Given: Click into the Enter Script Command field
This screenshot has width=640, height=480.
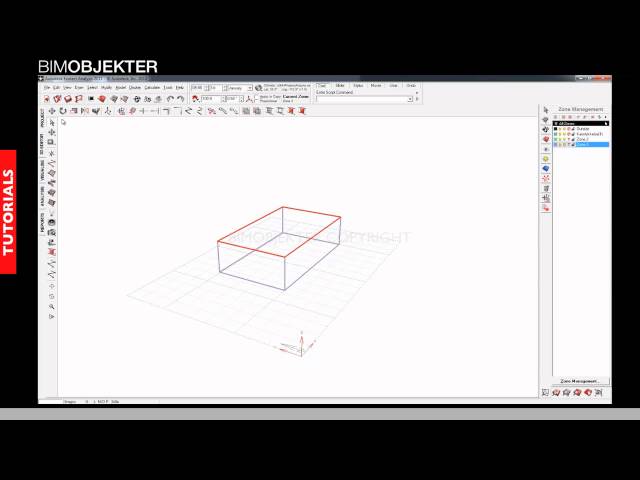Looking at the screenshot, I should pyautogui.click(x=362, y=99).
